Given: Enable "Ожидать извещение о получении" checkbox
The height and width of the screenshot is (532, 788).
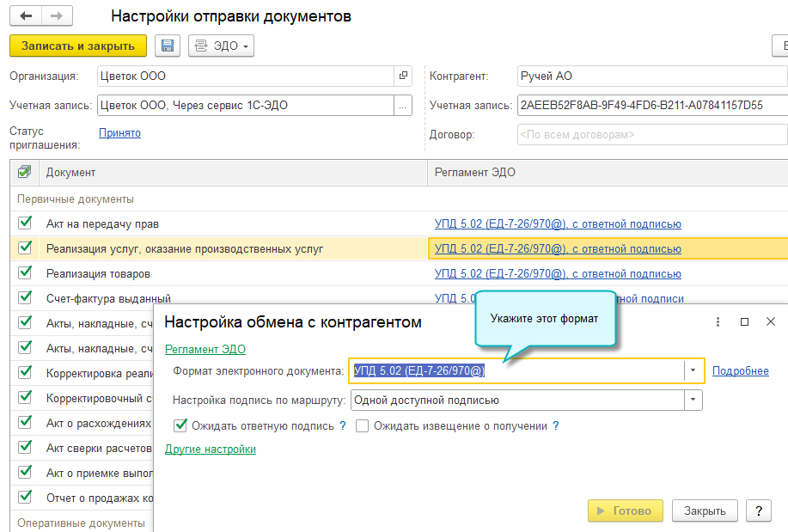Looking at the screenshot, I should [x=363, y=425].
